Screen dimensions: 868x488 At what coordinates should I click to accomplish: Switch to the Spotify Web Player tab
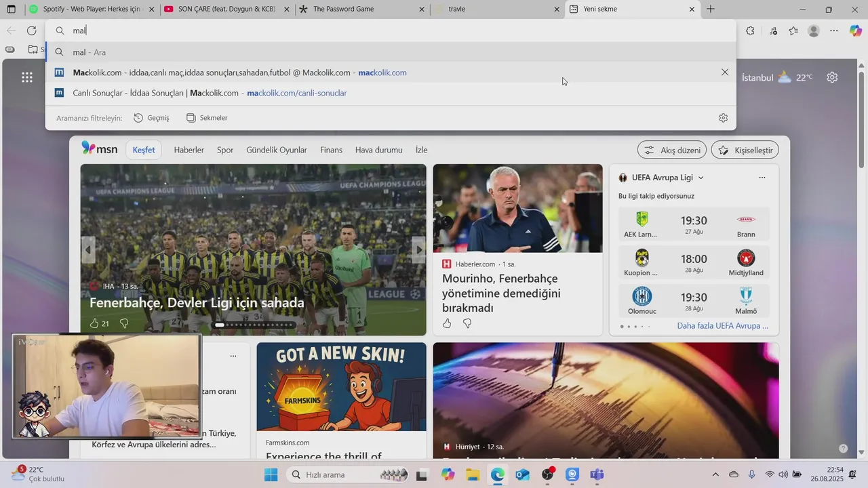92,9
